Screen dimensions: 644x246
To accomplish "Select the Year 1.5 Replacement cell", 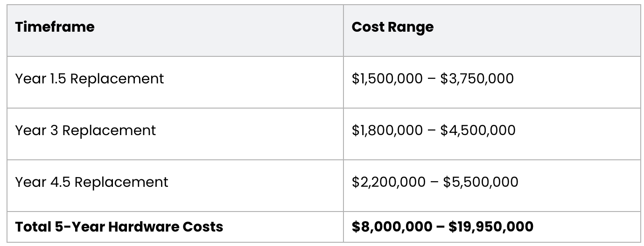I will click(89, 79).
